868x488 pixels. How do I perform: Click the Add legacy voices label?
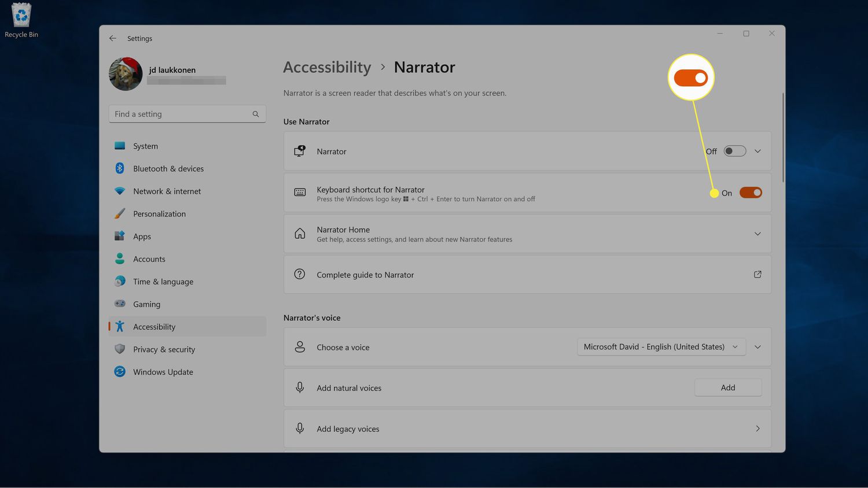[x=348, y=428]
